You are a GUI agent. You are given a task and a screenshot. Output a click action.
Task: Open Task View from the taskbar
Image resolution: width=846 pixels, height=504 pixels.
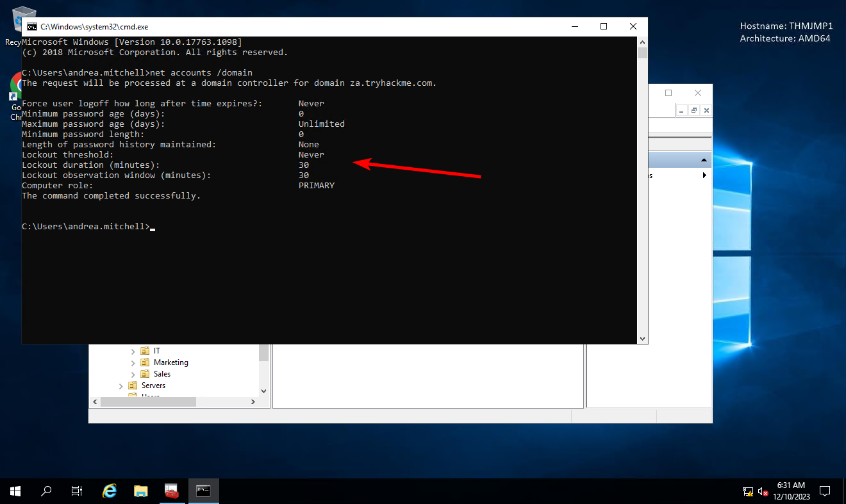tap(76, 491)
